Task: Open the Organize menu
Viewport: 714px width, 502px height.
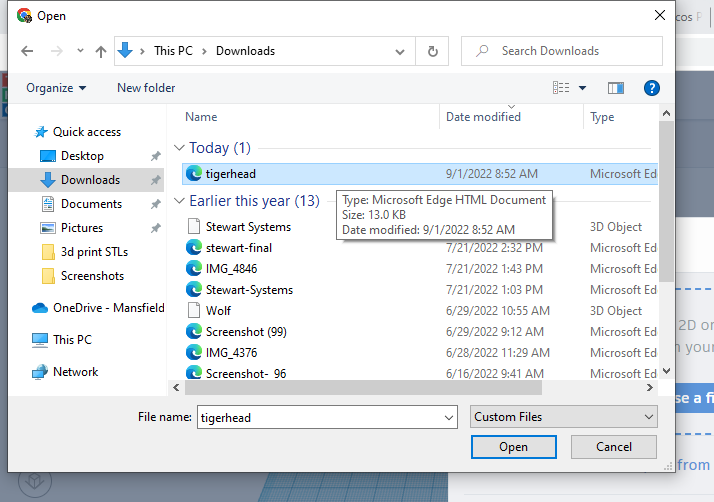Action: point(56,88)
